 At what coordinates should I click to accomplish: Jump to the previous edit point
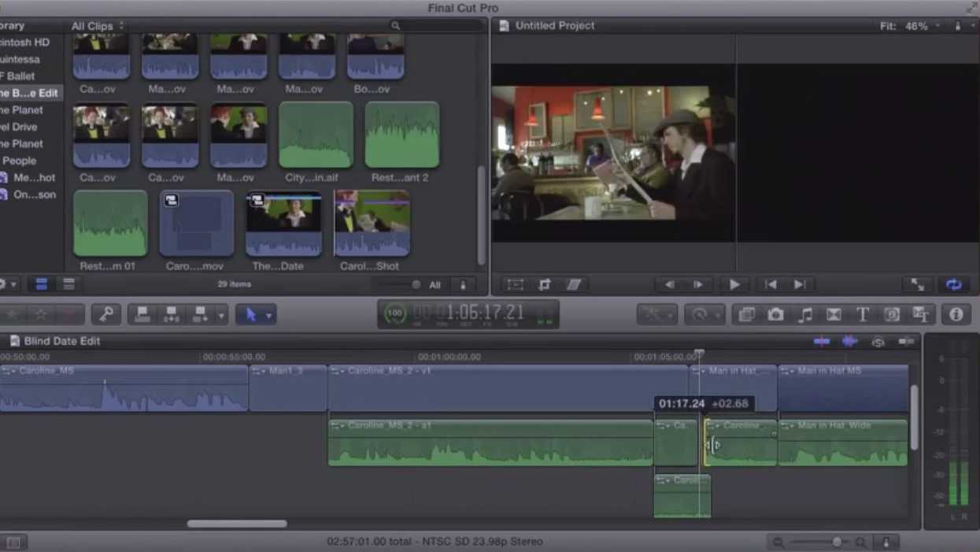point(771,284)
